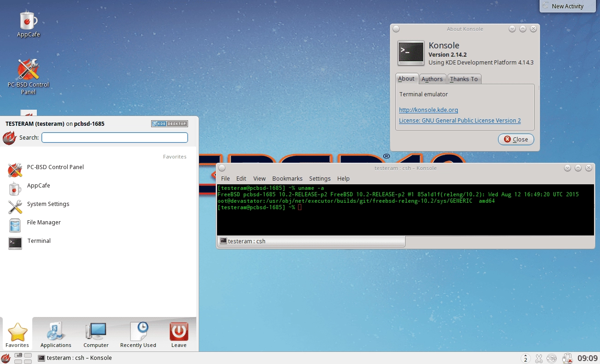Click the PC-BSD start menu button in taskbar

6,358
